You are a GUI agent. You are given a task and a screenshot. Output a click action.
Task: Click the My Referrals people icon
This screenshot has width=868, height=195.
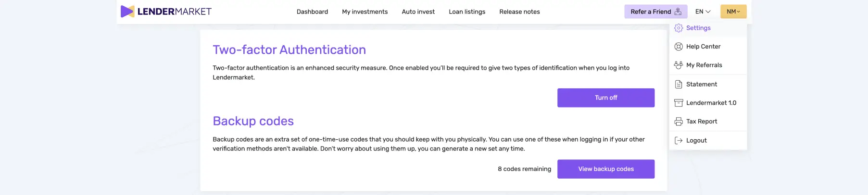(x=679, y=65)
